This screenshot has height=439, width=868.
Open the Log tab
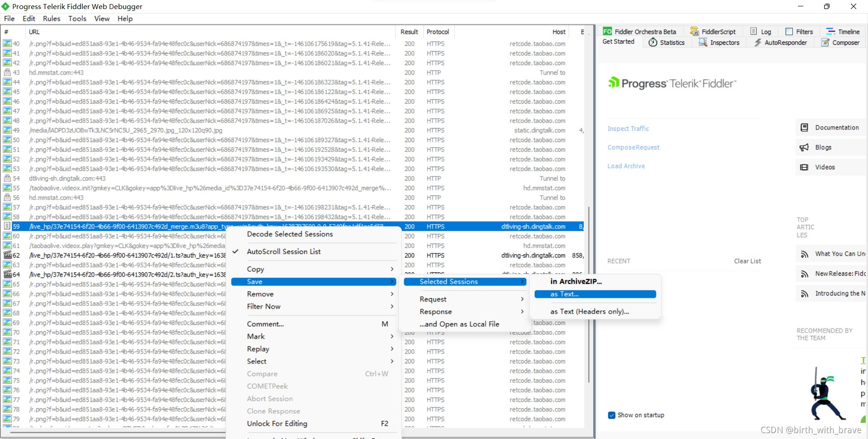pyautogui.click(x=761, y=32)
